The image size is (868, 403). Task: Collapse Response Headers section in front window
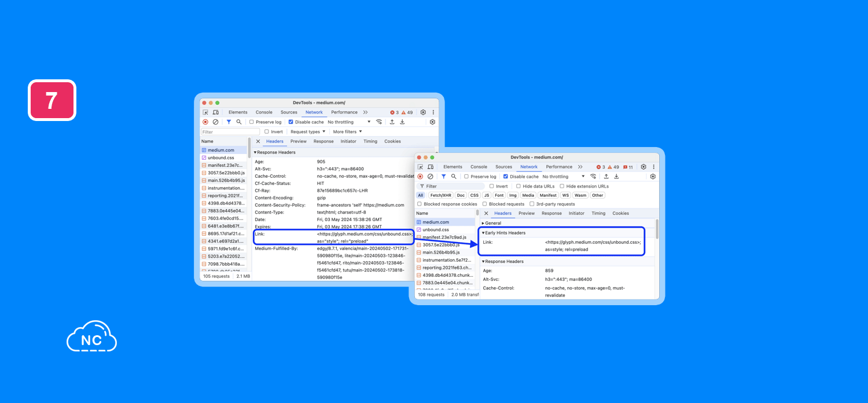(x=483, y=261)
